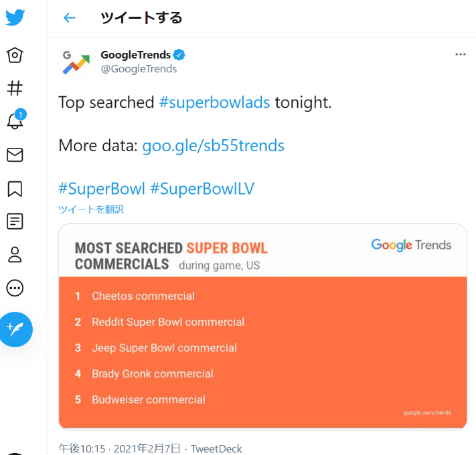Open notifications bell with badge
The height and width of the screenshot is (455, 476).
click(16, 119)
